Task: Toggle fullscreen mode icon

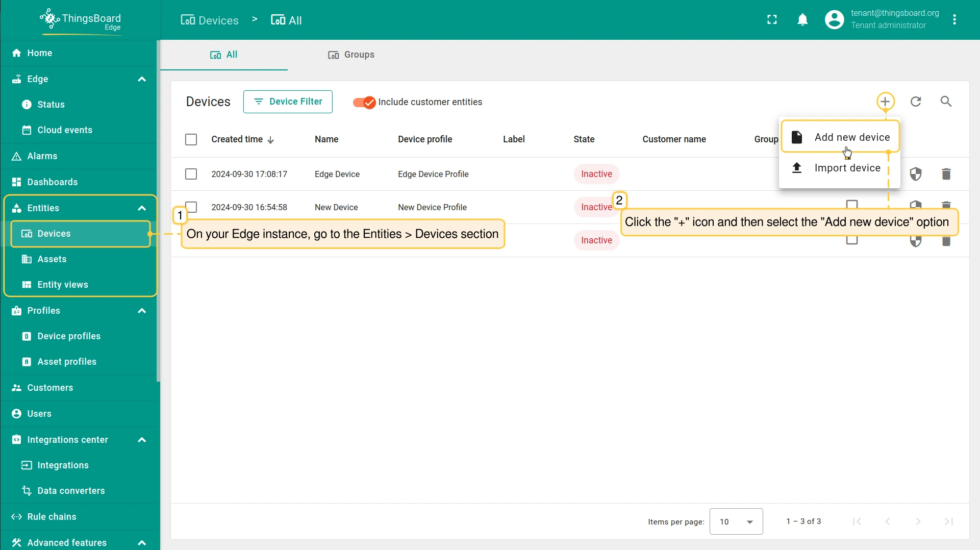Action: [x=772, y=20]
